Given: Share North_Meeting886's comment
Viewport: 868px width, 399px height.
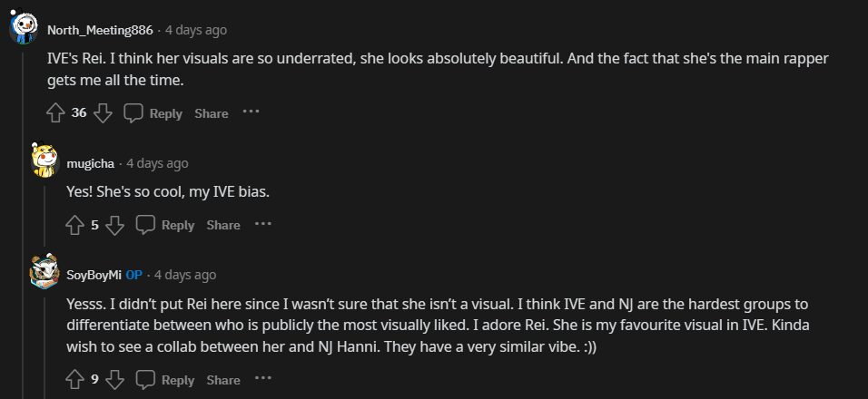Looking at the screenshot, I should [212, 113].
